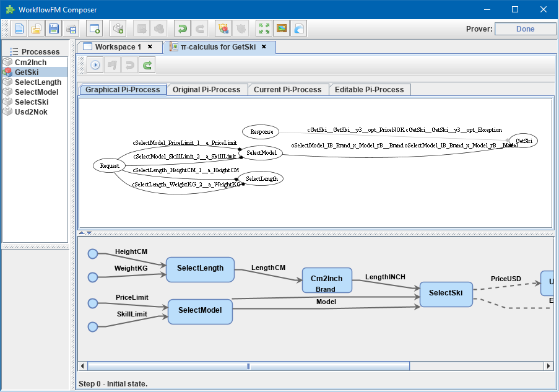The width and height of the screenshot is (559, 392).
Task: Click the SelectSki node in the workflow diagram
Action: tap(445, 294)
